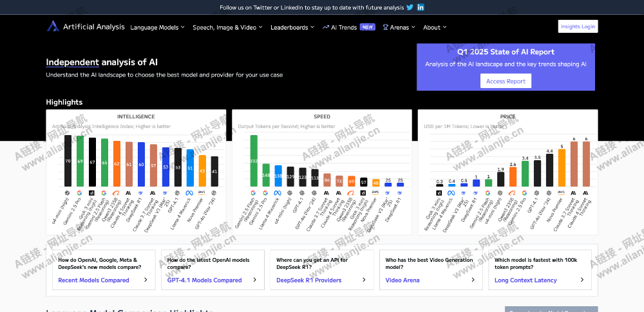Viewport: 644px width, 312px height.
Task: Click Meta logo under Llama 4 Maverick in Speed chart
Action: coord(278,192)
